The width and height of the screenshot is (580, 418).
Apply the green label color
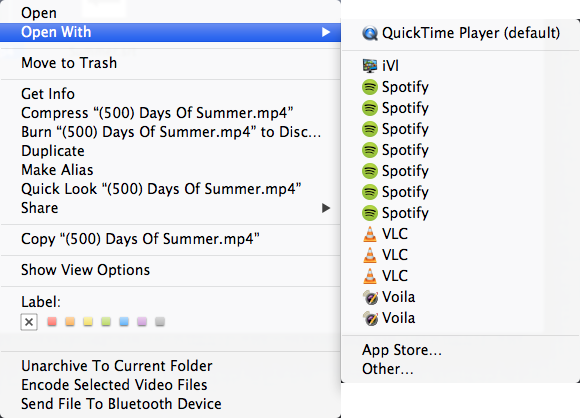(106, 321)
